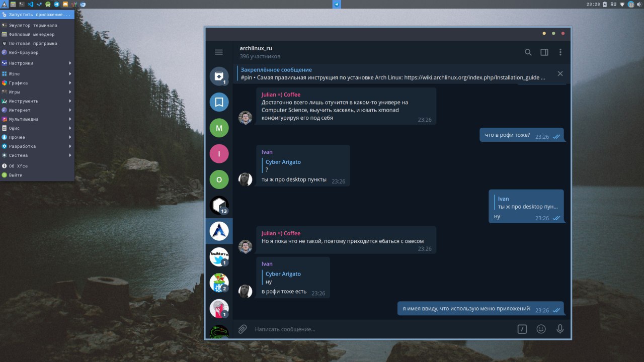Image resolution: width=644 pixels, height=362 pixels.
Task: Click the battery charging indicator
Action: coord(605,4)
